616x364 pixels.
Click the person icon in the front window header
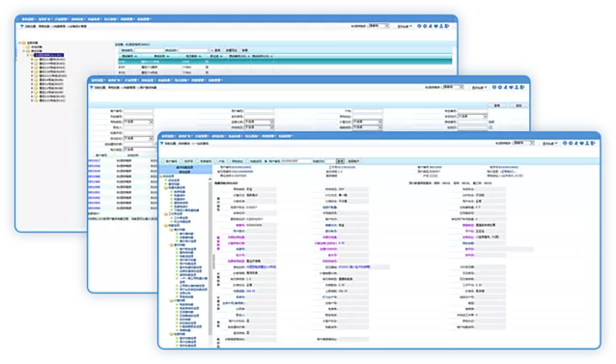(x=587, y=143)
